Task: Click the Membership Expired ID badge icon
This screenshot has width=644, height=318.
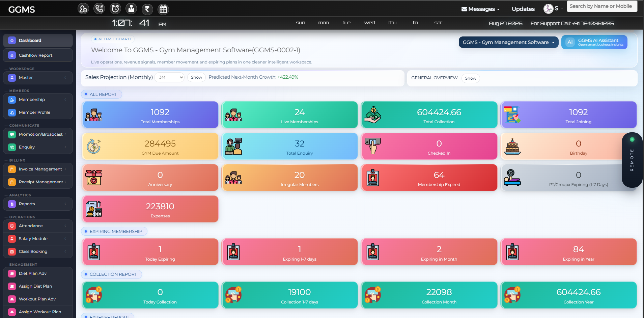Action: [x=373, y=178]
